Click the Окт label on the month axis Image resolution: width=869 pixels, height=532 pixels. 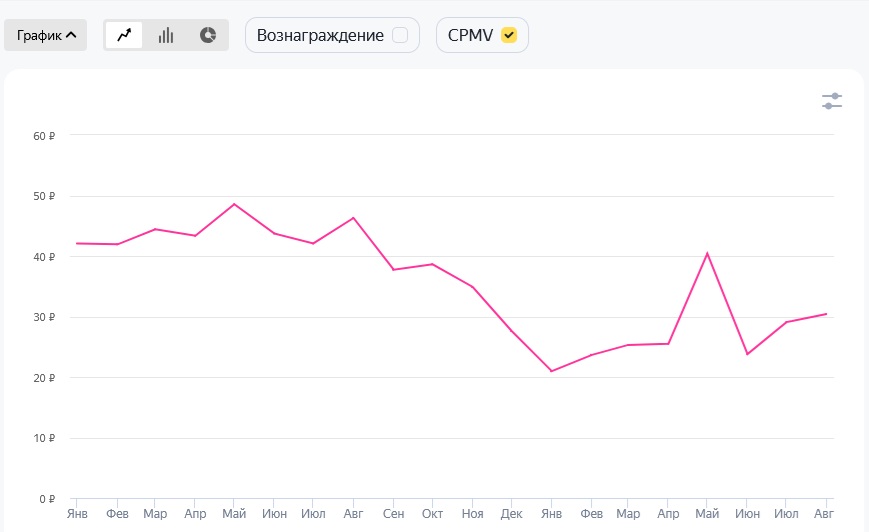(x=432, y=514)
